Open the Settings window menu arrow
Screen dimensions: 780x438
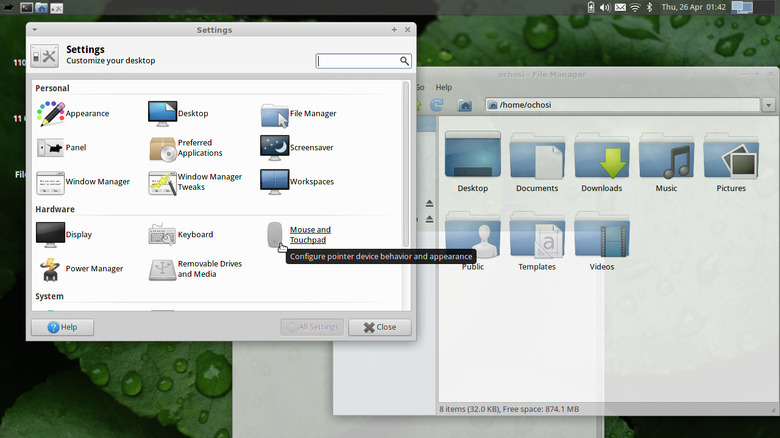click(x=37, y=30)
